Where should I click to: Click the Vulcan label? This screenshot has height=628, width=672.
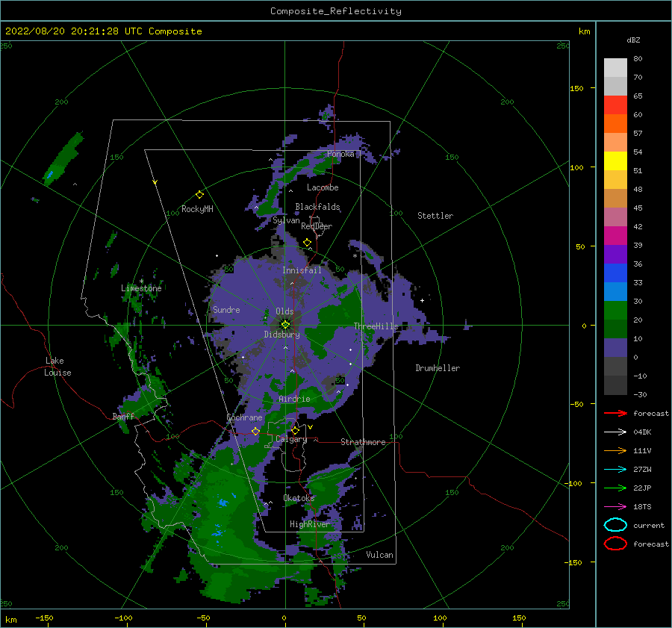pyautogui.click(x=380, y=555)
